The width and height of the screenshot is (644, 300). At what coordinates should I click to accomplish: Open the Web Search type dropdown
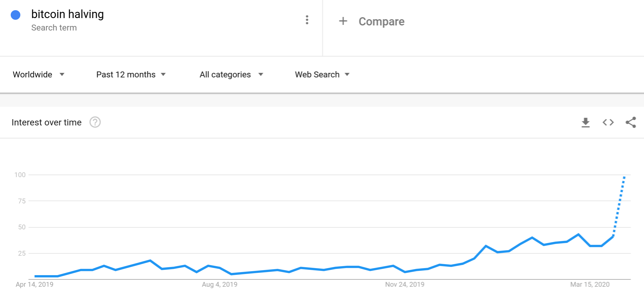pos(322,75)
